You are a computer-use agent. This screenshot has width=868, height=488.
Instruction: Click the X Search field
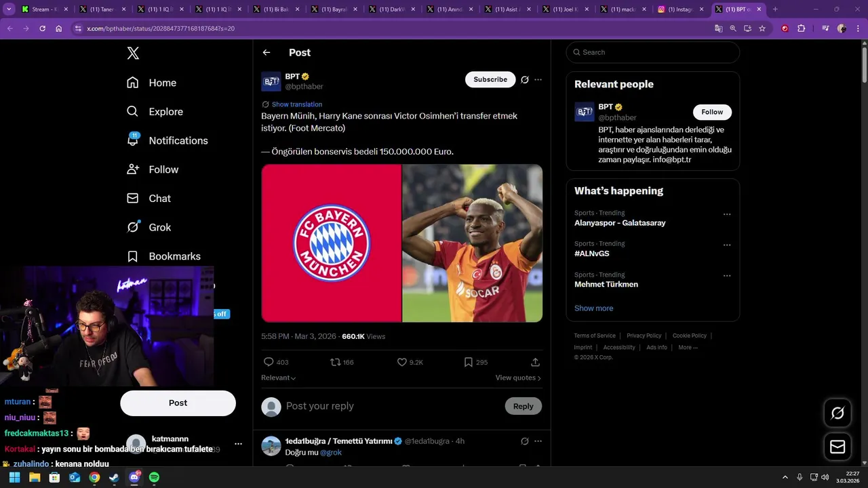click(652, 52)
